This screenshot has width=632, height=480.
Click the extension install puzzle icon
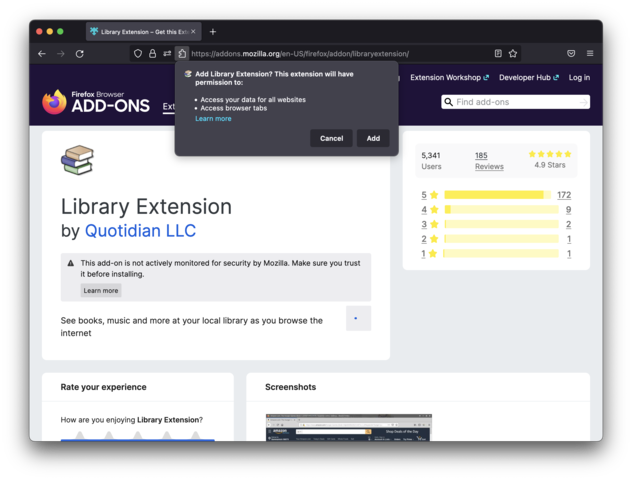(x=182, y=54)
